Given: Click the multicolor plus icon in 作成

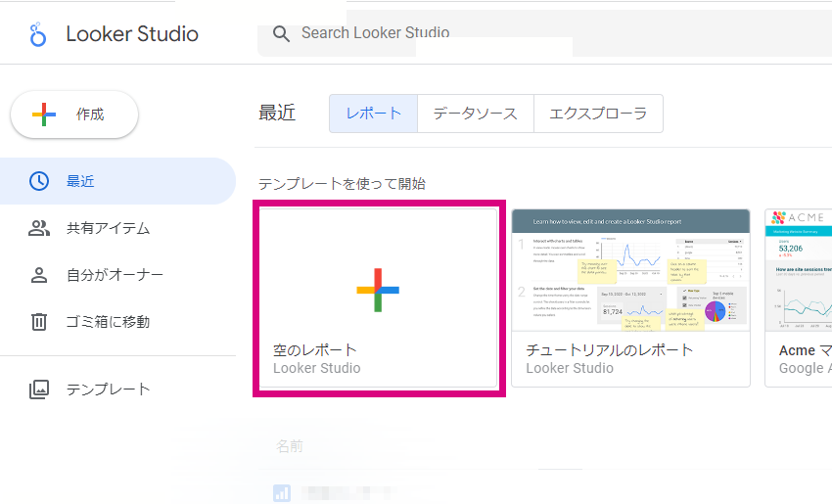Looking at the screenshot, I should point(44,115).
